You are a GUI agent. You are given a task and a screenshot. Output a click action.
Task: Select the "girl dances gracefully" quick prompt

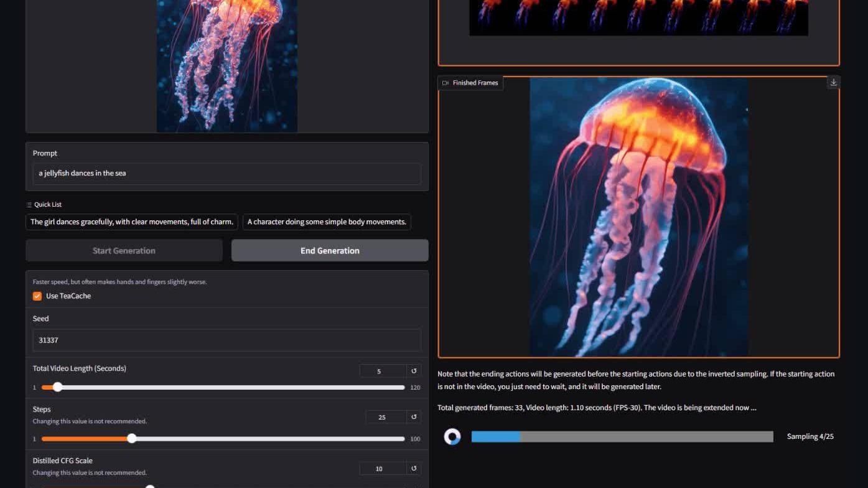point(132,222)
